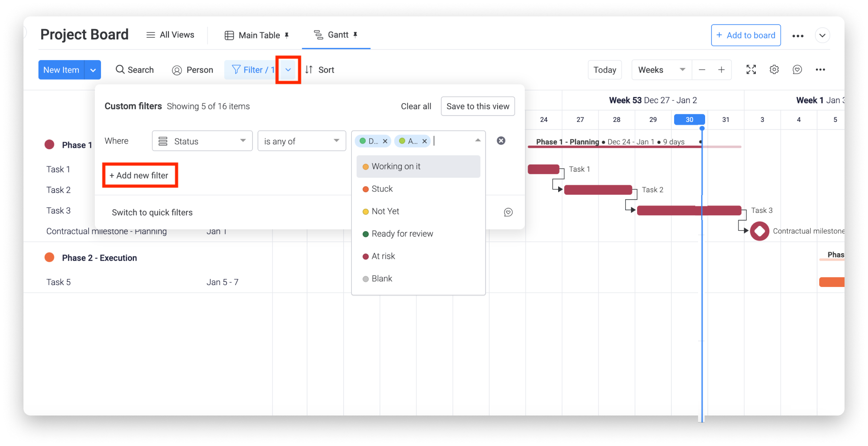Switch to the Gantt tab
This screenshot has height=446, width=868.
[x=336, y=35]
